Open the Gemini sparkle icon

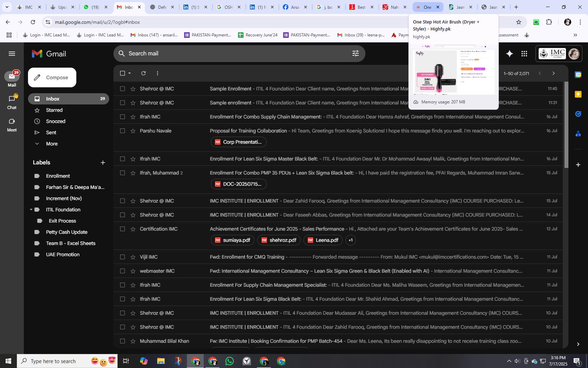[x=510, y=54]
